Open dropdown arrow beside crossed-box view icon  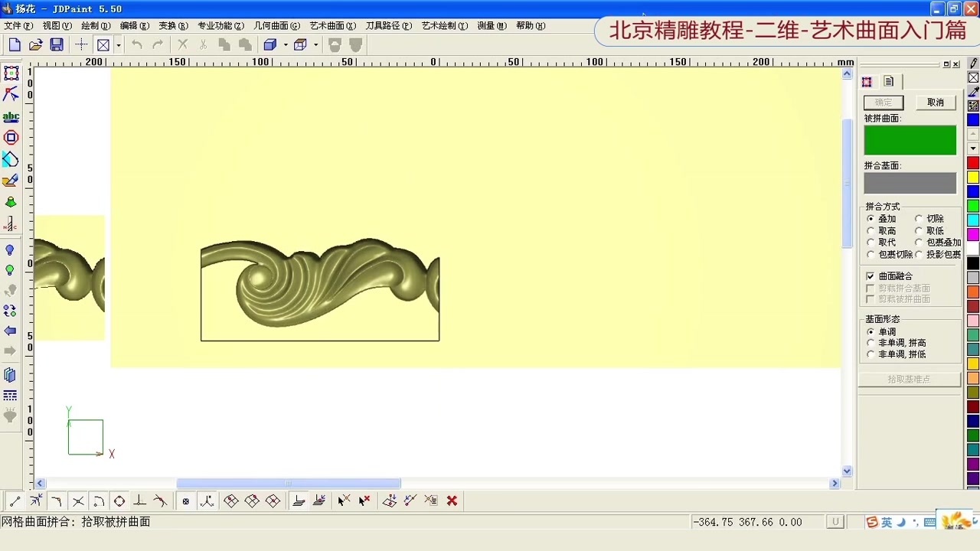click(x=119, y=45)
